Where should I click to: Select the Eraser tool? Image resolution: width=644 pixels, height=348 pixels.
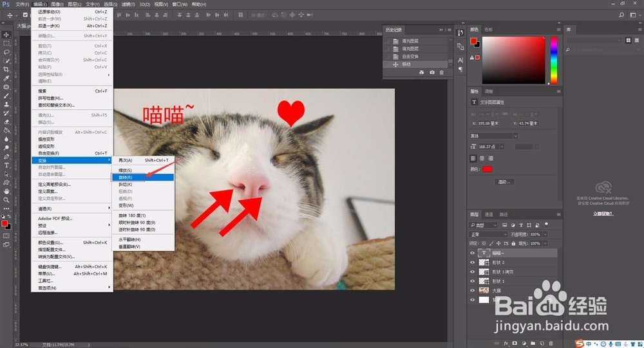tap(6, 122)
